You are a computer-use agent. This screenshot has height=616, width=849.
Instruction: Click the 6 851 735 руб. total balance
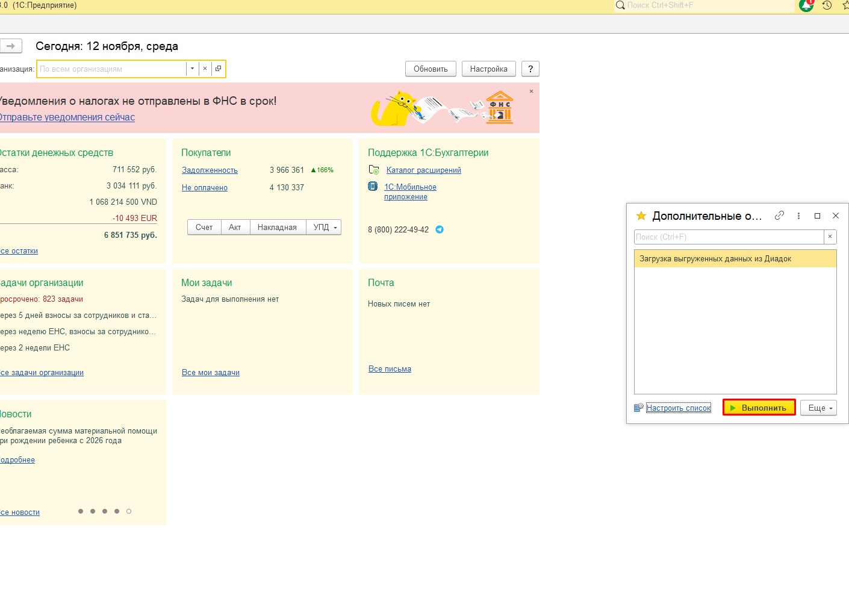131,235
